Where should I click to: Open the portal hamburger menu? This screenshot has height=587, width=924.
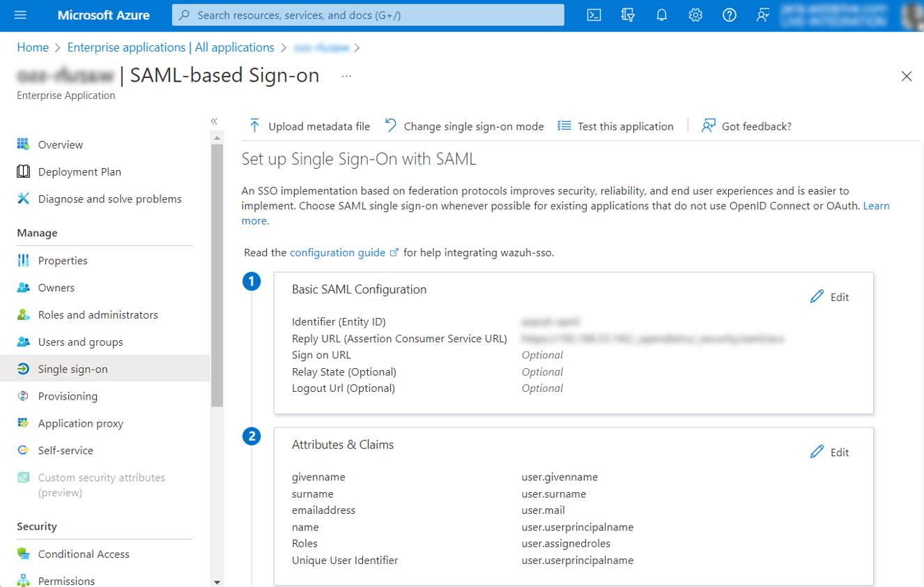20,15
